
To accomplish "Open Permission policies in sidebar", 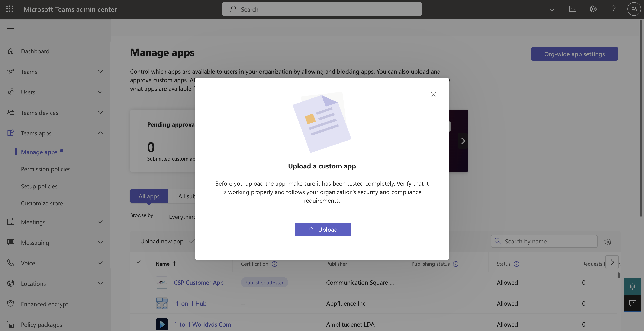I will (45, 169).
